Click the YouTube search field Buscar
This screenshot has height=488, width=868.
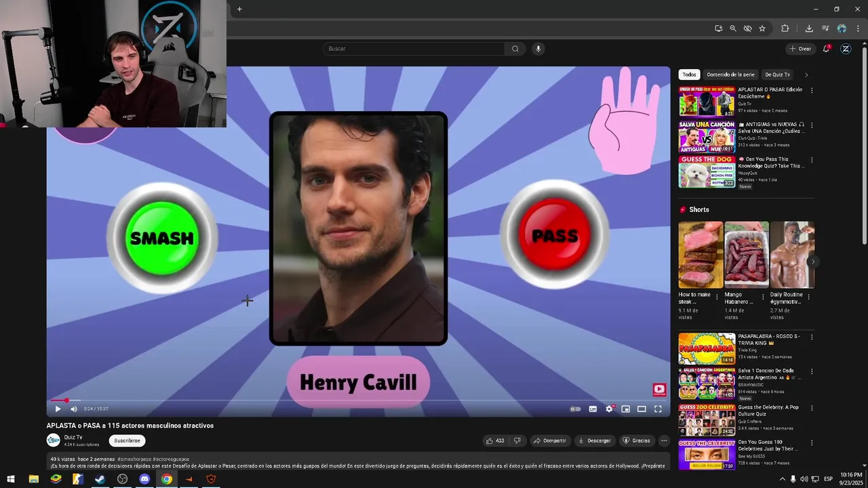point(414,49)
